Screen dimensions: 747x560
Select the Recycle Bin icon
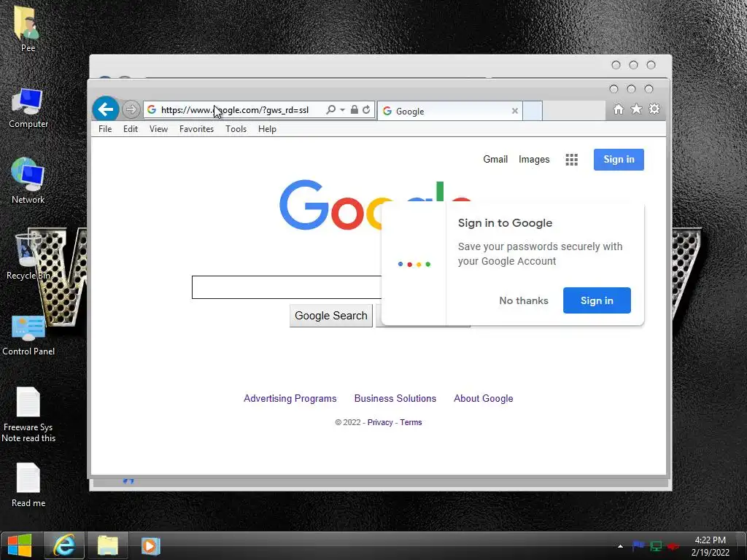point(28,257)
